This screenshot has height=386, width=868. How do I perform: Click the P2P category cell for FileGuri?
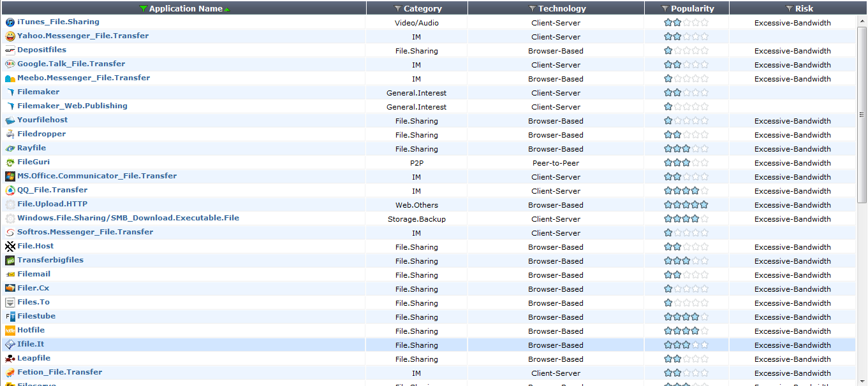416,163
